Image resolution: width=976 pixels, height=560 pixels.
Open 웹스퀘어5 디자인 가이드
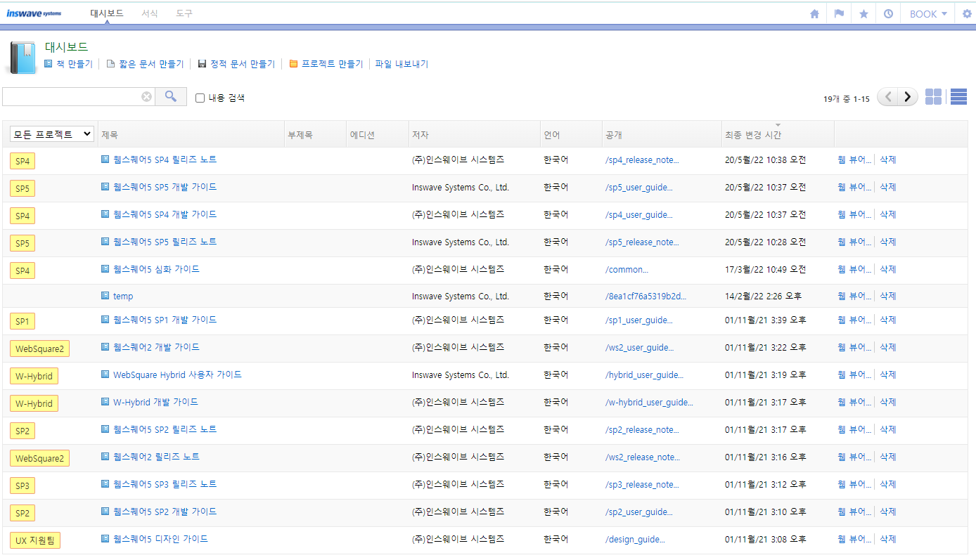click(x=160, y=539)
